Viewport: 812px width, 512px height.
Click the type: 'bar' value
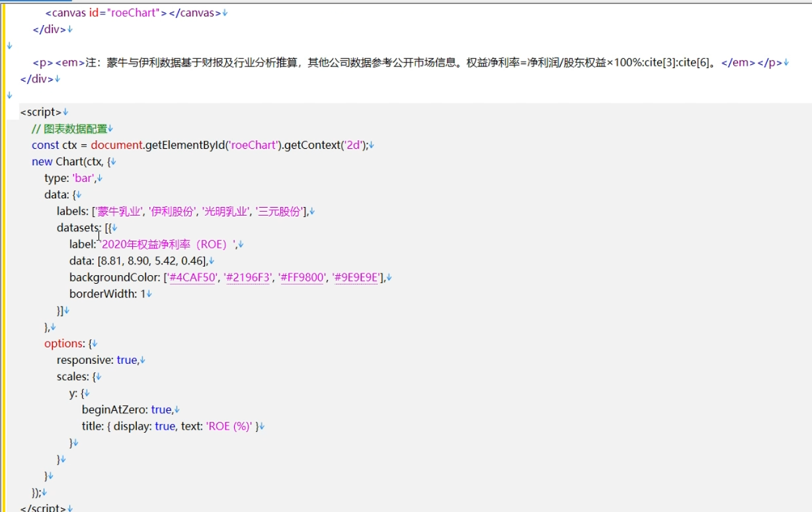83,178
